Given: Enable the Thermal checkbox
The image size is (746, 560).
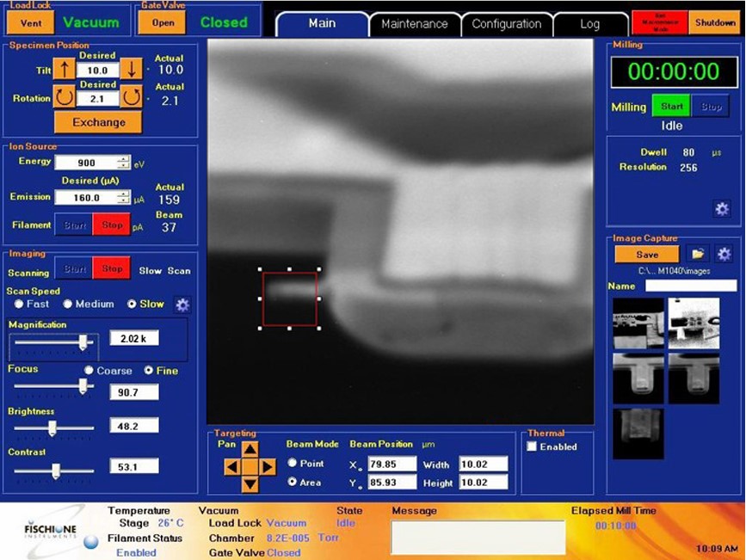Looking at the screenshot, I should tap(532, 446).
